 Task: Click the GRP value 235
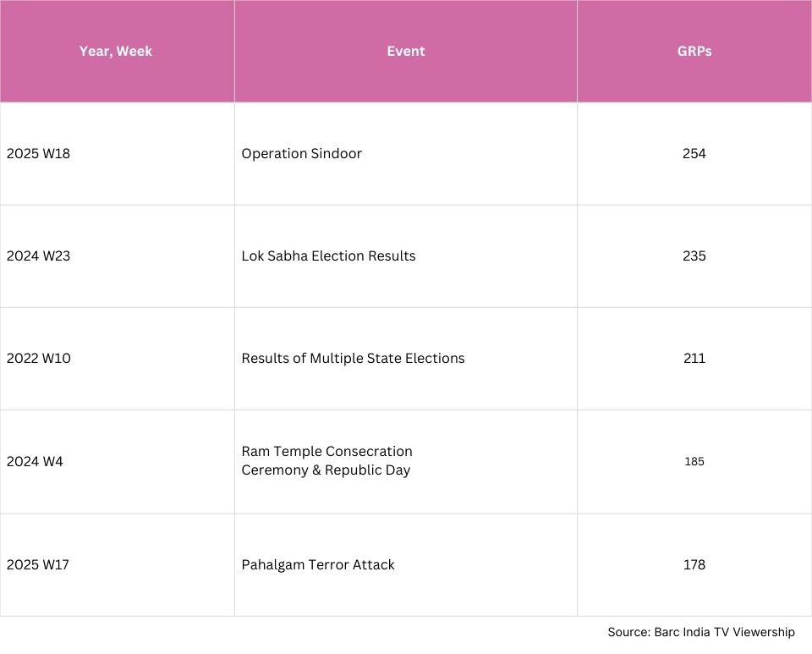pos(694,256)
